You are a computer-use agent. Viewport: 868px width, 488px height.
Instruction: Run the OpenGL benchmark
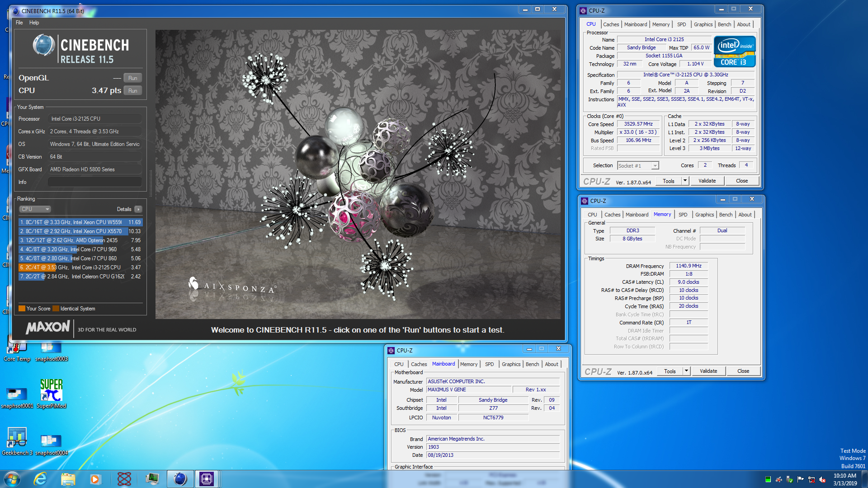click(132, 78)
